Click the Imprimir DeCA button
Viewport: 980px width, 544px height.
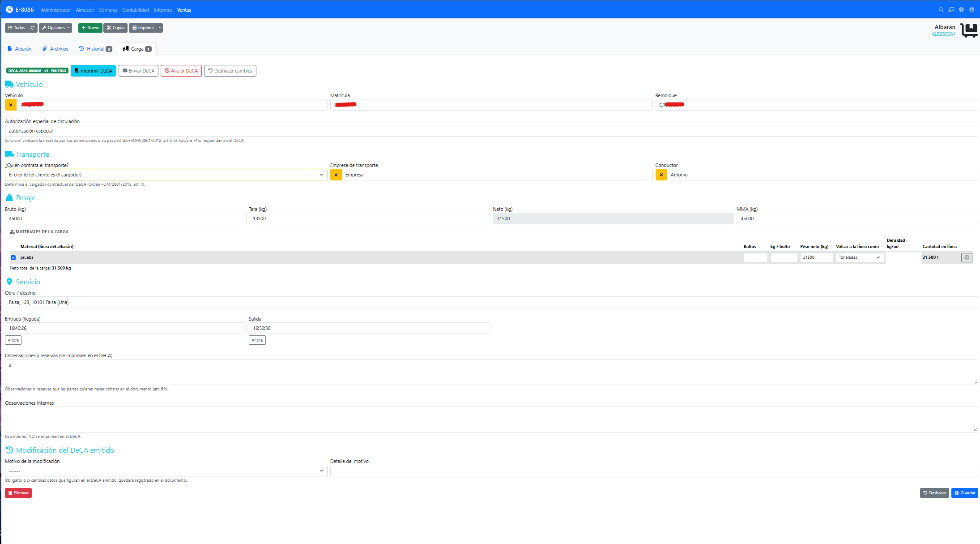[x=93, y=71]
